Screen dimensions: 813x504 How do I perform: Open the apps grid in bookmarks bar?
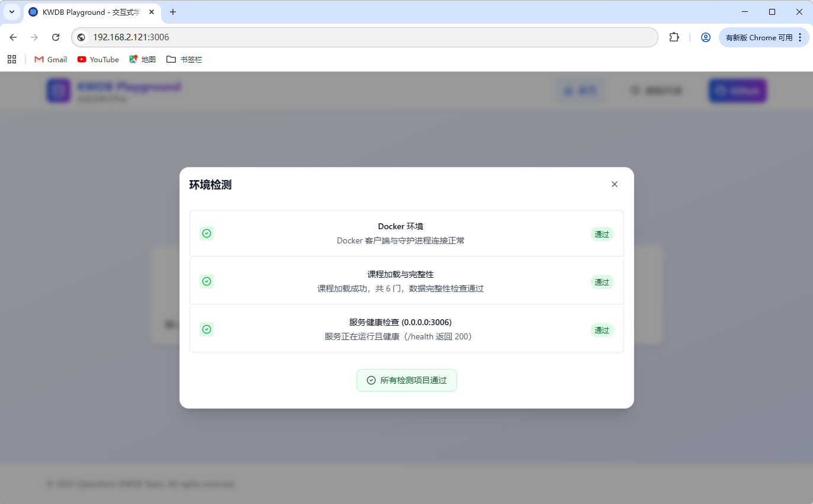click(12, 59)
